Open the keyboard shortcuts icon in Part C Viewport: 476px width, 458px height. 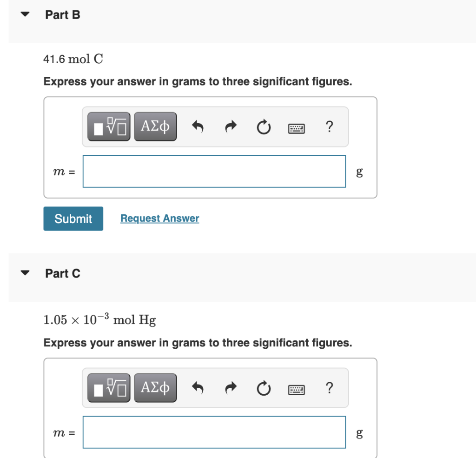click(296, 389)
